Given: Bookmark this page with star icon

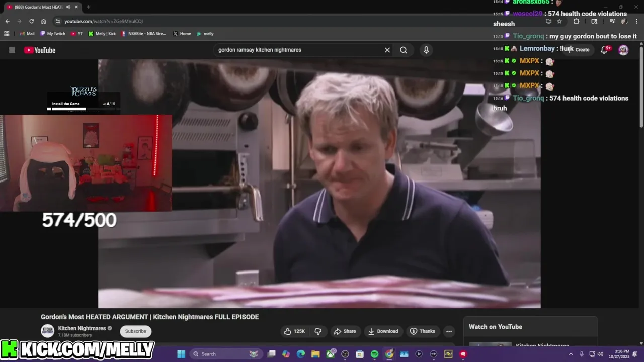Looking at the screenshot, I should pos(559,21).
